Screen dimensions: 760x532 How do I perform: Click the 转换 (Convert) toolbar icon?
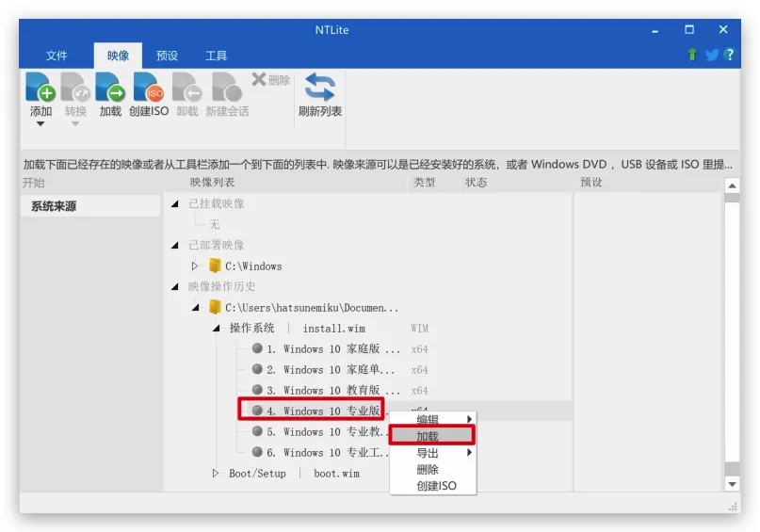[75, 88]
